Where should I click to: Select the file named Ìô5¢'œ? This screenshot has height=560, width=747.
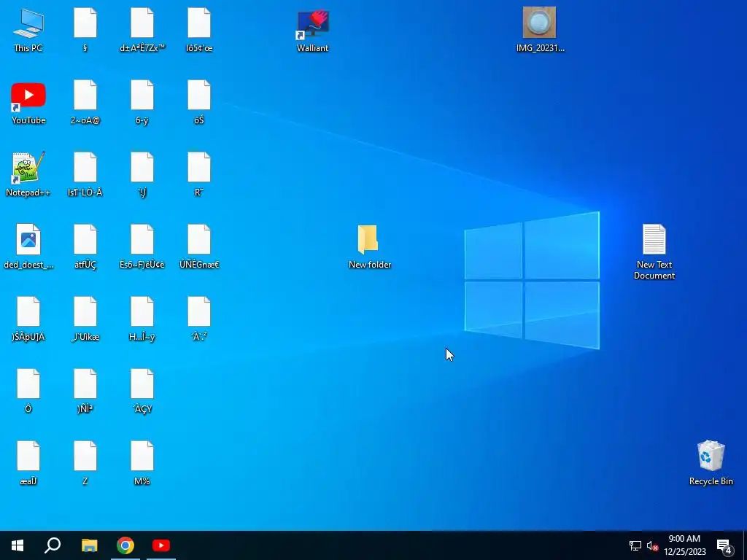tap(199, 30)
